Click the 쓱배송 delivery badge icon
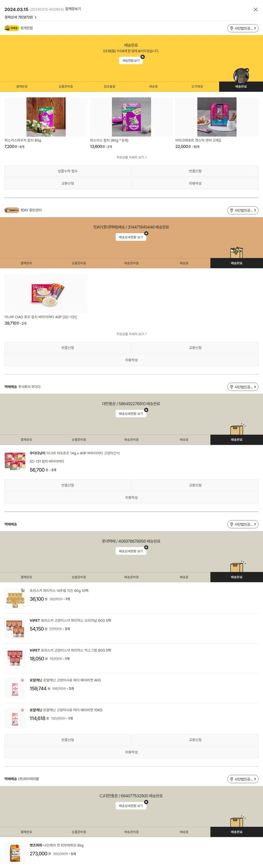This screenshot has height=868, width=263. 12,28
